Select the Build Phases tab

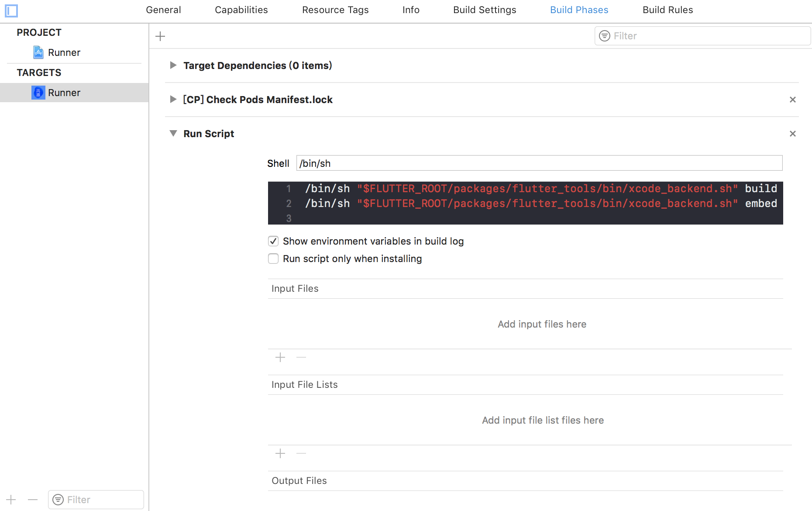pos(579,10)
